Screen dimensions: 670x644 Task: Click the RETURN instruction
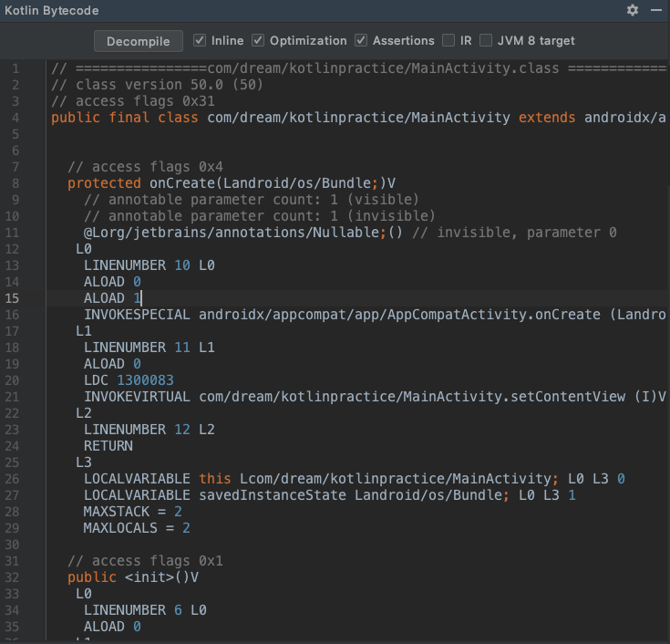108,446
